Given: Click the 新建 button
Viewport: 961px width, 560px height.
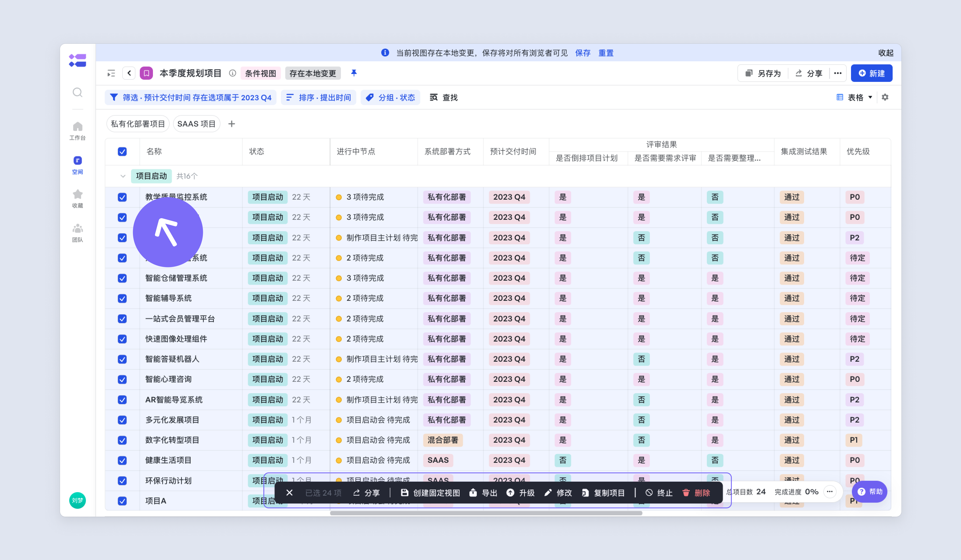Looking at the screenshot, I should click(871, 73).
